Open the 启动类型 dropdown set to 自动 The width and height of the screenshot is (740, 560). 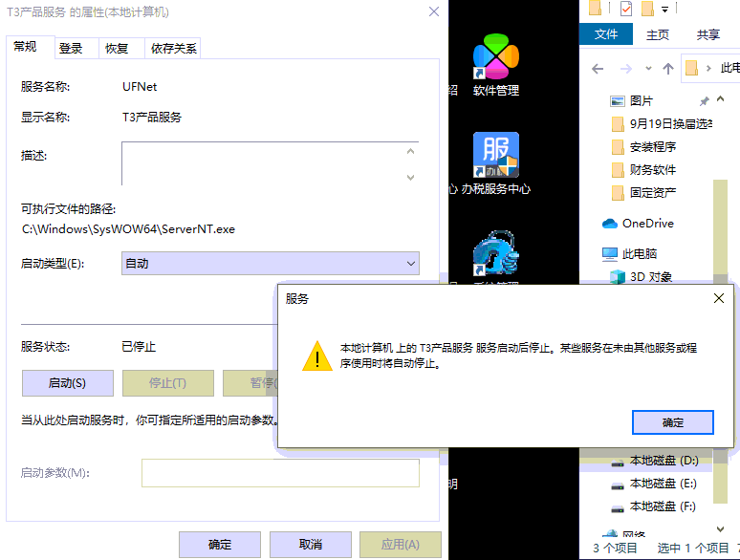coord(270,263)
